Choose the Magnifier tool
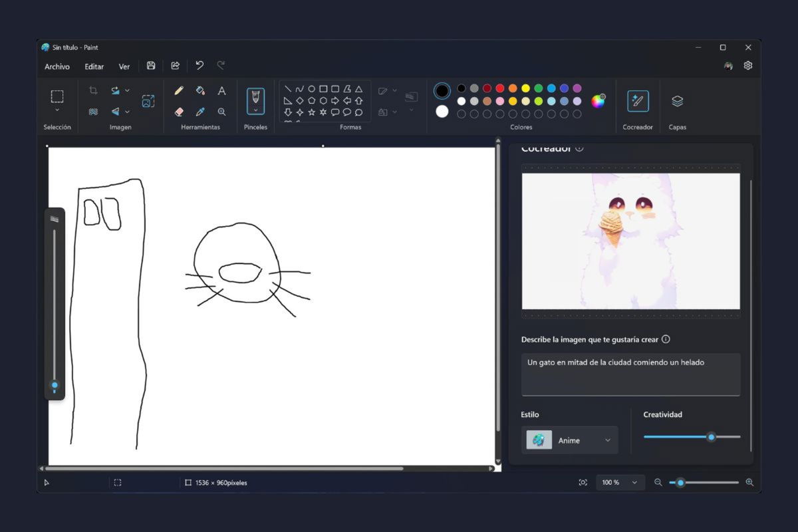 point(221,111)
